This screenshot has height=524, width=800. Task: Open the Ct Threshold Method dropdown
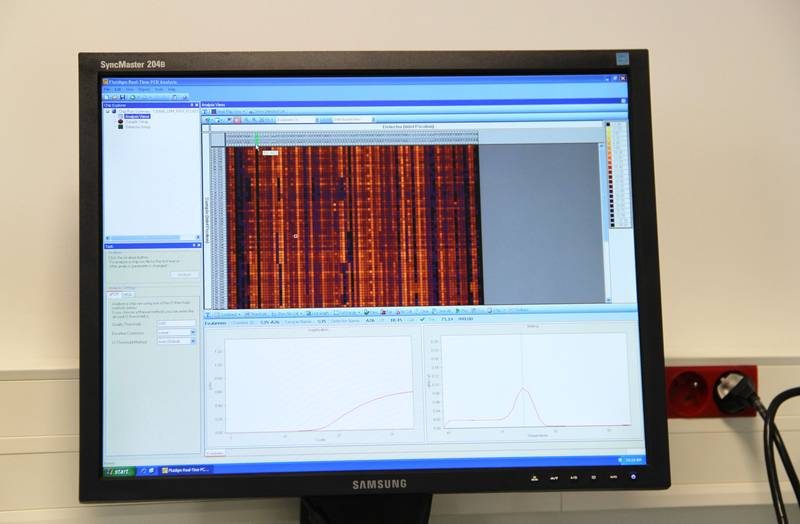tap(193, 341)
